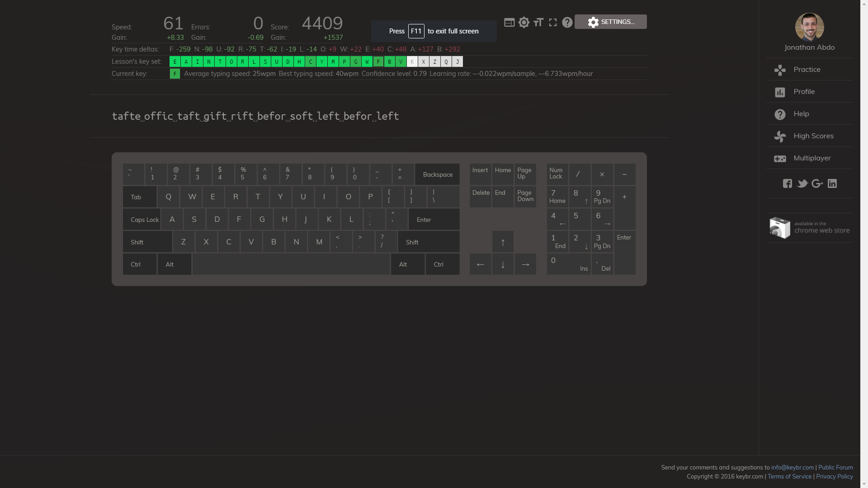Click the LinkedIn icon

coord(832,183)
